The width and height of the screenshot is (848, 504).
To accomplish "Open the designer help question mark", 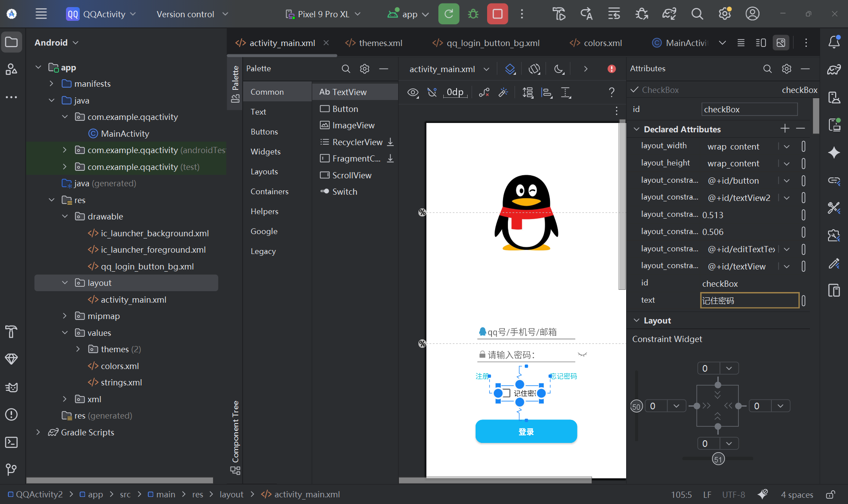I will click(x=612, y=92).
